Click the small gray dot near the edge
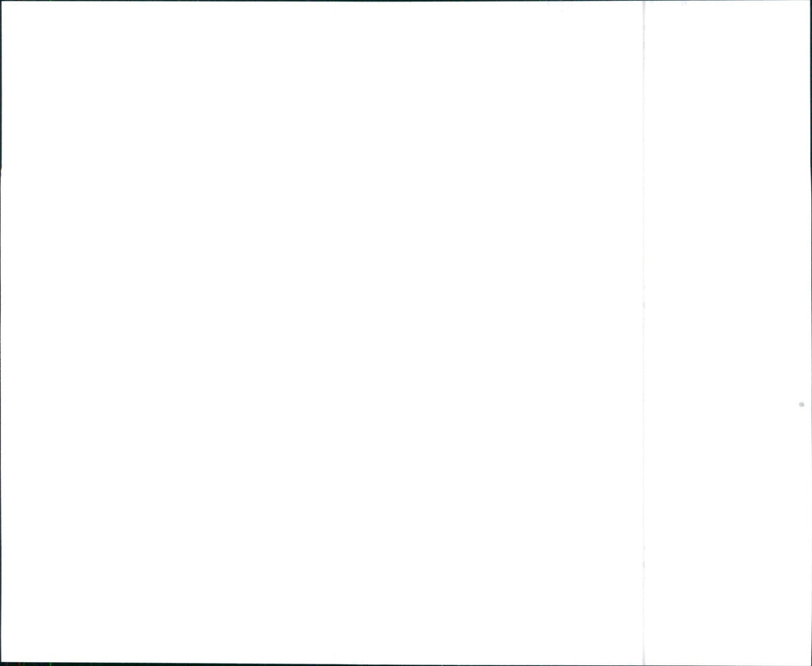The width and height of the screenshot is (812, 666). (x=801, y=404)
